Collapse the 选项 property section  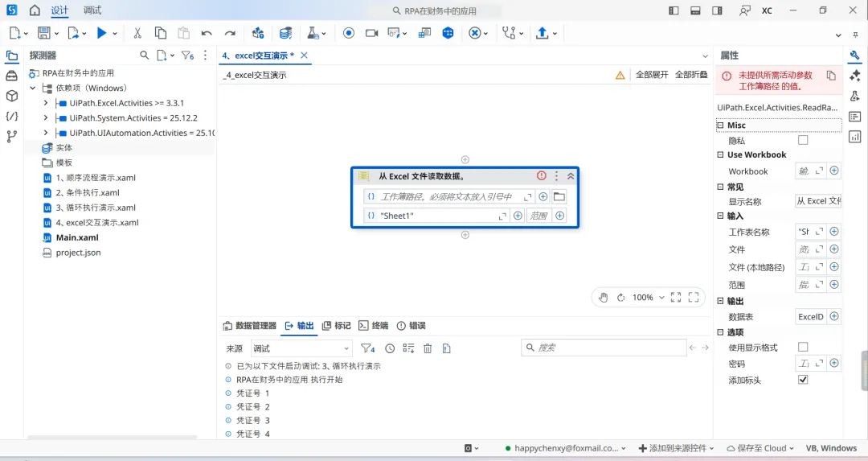coord(720,332)
